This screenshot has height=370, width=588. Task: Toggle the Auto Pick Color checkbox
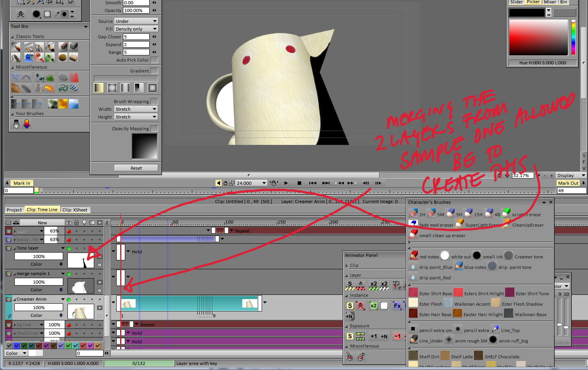[154, 60]
